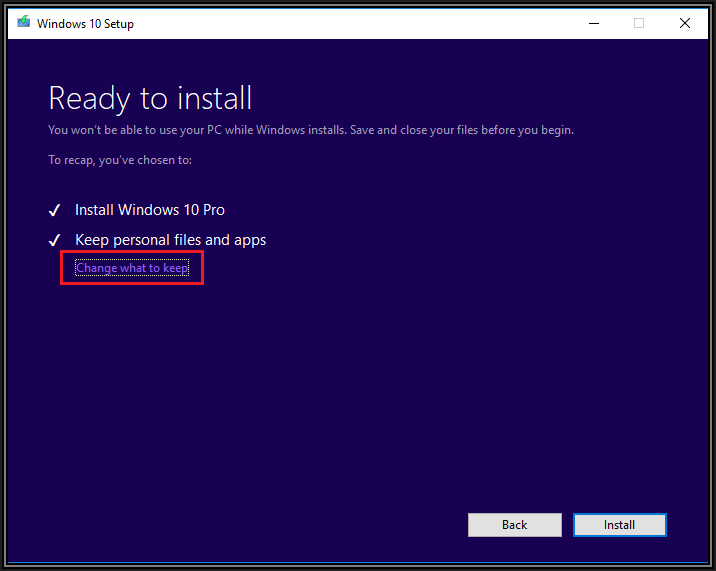
Task: Open the 'Change what to keep' link
Action: point(132,268)
